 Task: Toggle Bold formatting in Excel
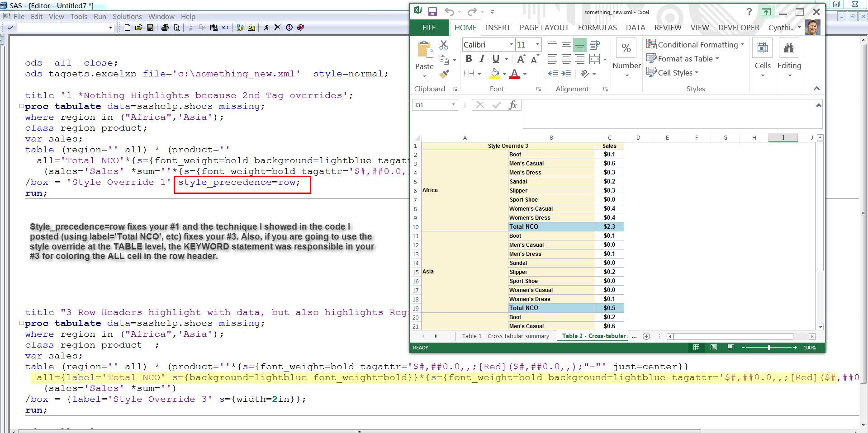click(469, 58)
